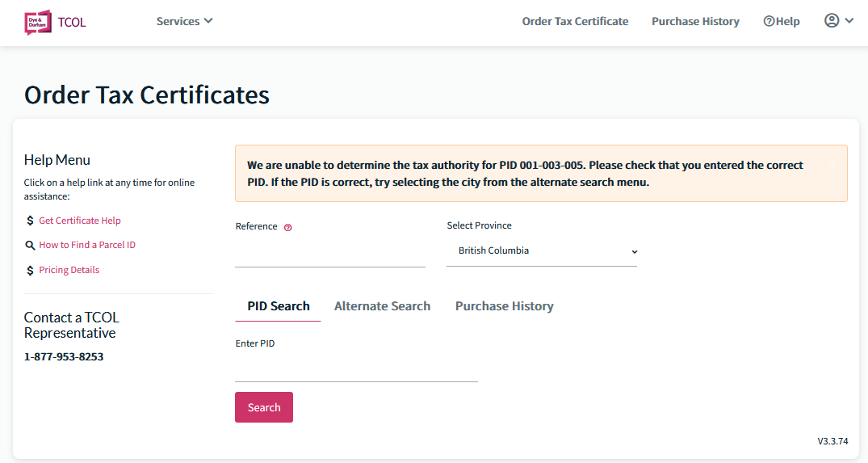This screenshot has height=463, width=868.
Task: Focus the Enter PID input field
Action: [x=357, y=368]
